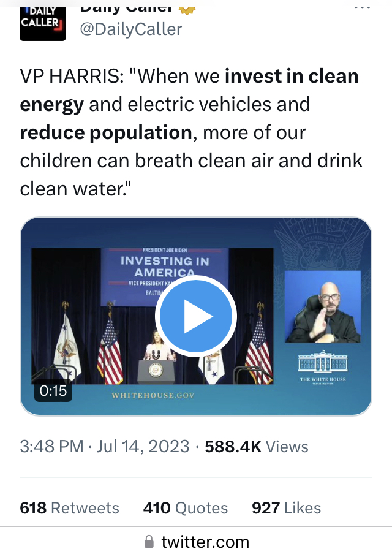
Task: Tap the WHITEHOUSE.GOV text in the video
Action: [153, 395]
